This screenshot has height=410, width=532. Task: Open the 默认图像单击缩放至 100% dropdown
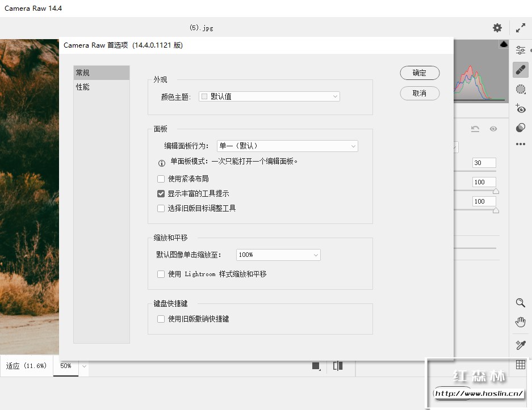pos(278,255)
